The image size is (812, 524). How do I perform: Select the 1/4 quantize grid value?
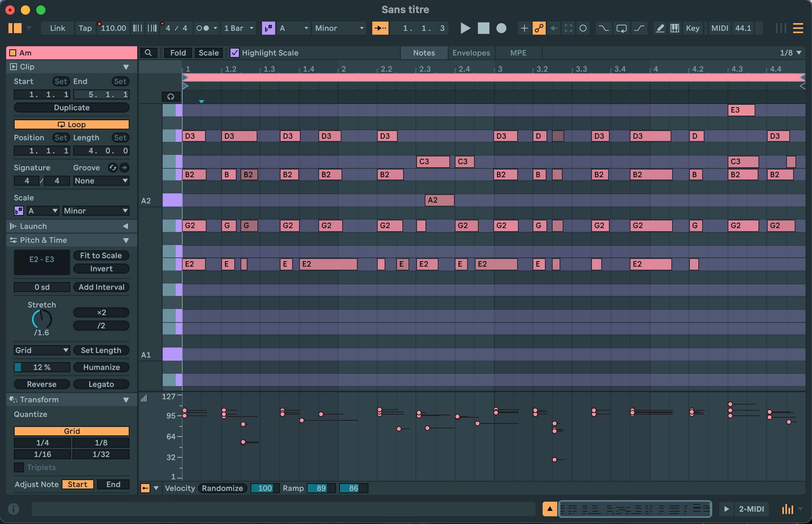42,443
